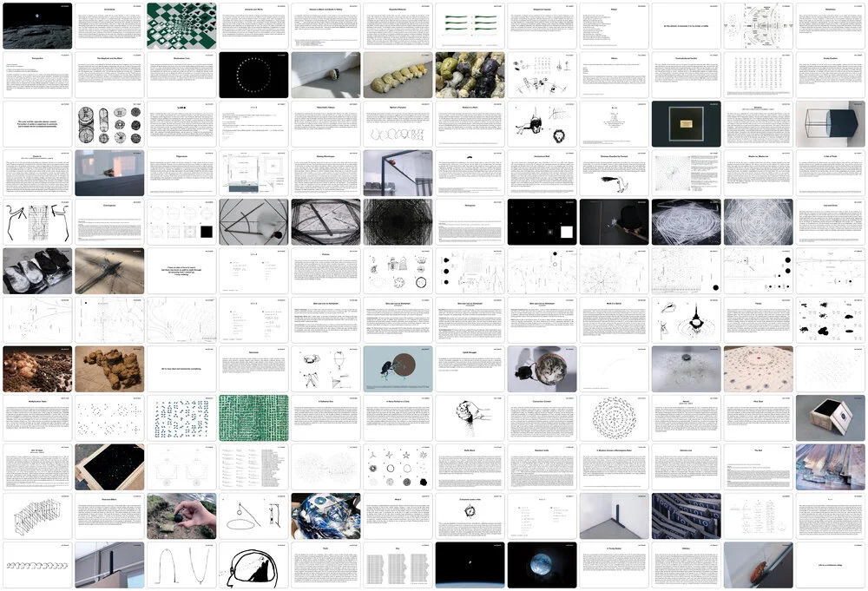Image resolution: width=868 pixels, height=591 pixels.
Task: Open the wireframe isometric structure drawing
Action: 37,516
